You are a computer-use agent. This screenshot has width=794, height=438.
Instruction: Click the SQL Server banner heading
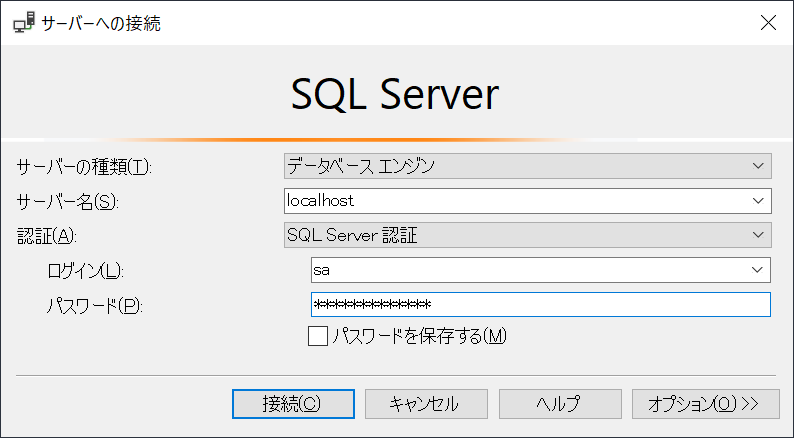pyautogui.click(x=395, y=95)
